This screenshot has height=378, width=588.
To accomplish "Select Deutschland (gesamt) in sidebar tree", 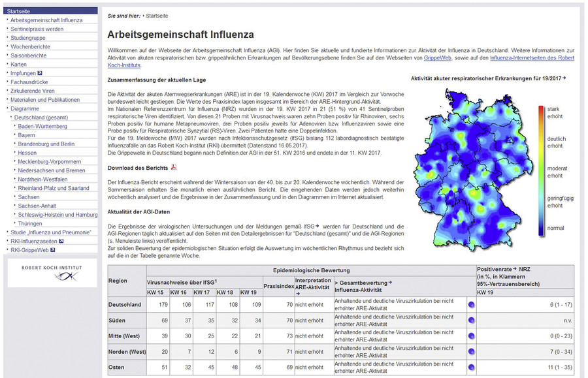I will (x=42, y=118).
